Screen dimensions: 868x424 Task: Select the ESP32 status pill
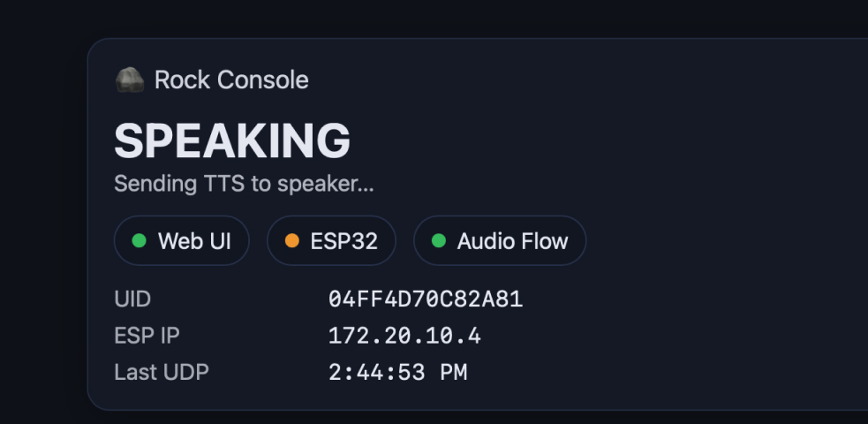click(x=331, y=241)
